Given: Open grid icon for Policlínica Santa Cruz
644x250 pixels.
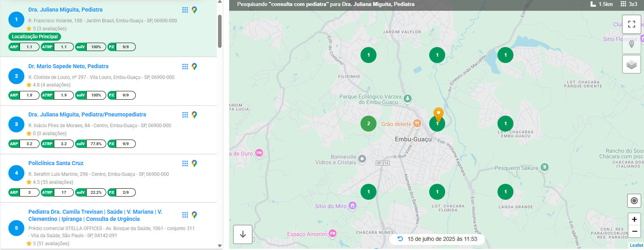Looking at the screenshot, I should point(185,163).
